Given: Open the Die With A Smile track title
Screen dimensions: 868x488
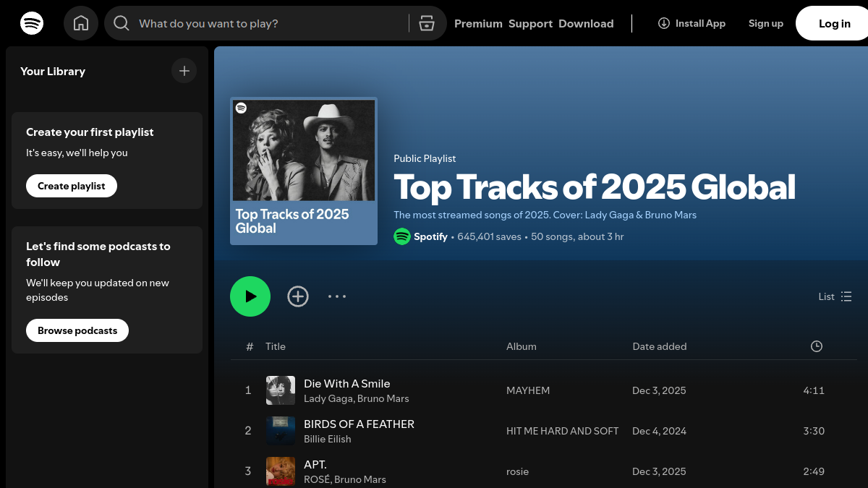Looking at the screenshot, I should pos(346,383).
